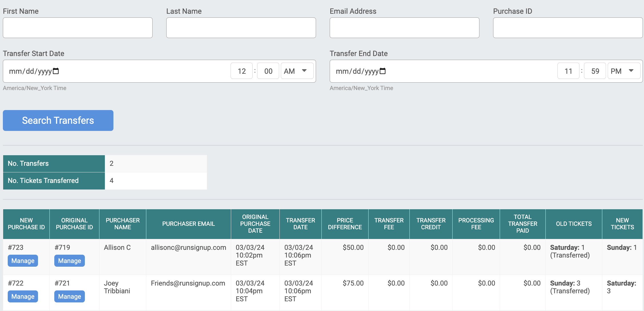Select the start time hour field 12

(241, 71)
